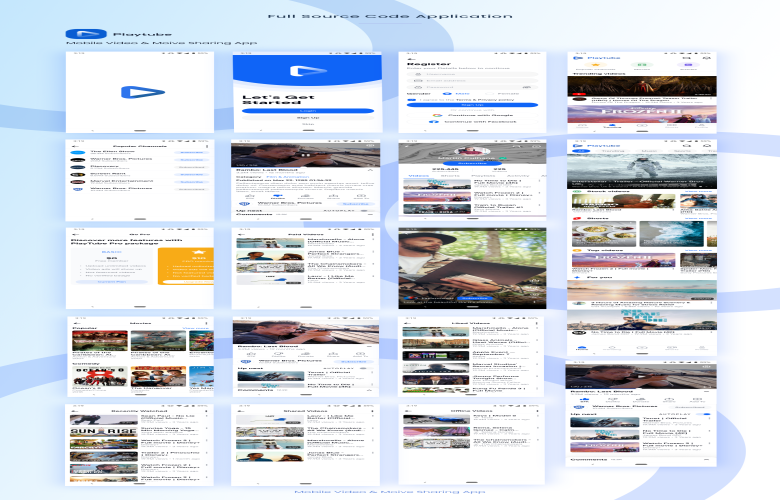Screen dimensions: 780x500
Task: Tap the Username input field
Action: pyautogui.click(x=473, y=74)
